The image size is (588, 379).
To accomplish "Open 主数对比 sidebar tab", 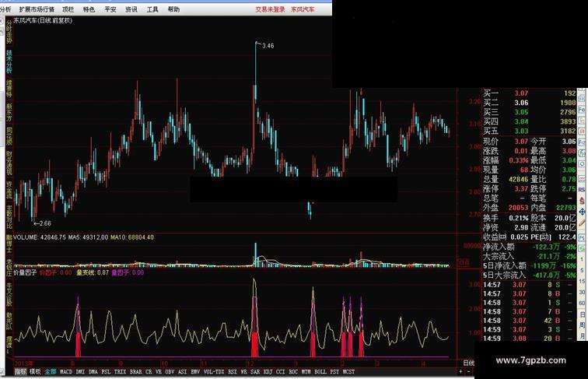I will point(9,216).
